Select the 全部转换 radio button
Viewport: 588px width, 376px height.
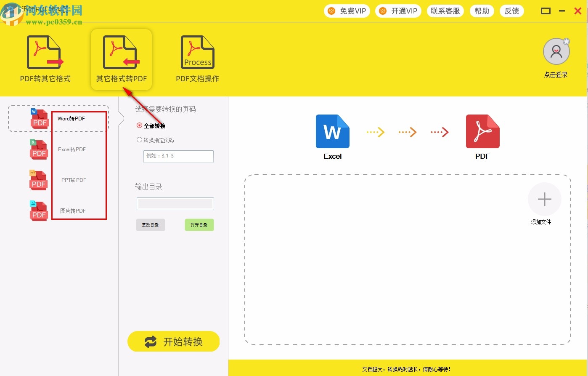click(140, 126)
